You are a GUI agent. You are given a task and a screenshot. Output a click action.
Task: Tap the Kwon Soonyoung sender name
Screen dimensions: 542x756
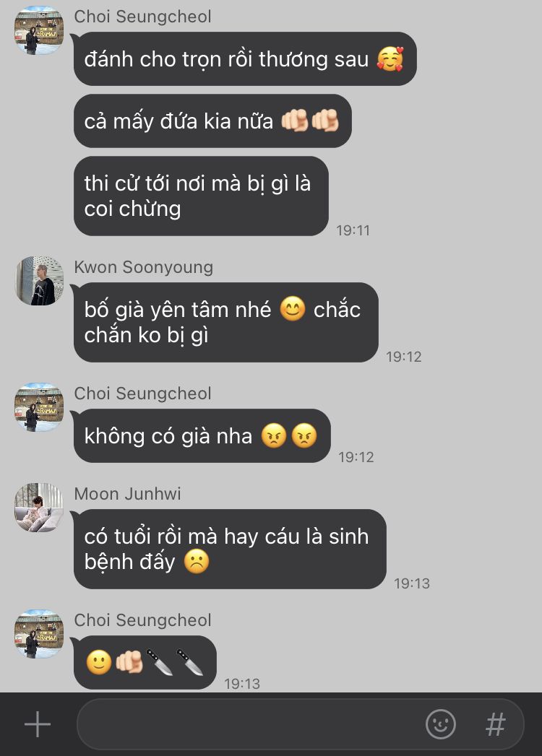pos(143,267)
